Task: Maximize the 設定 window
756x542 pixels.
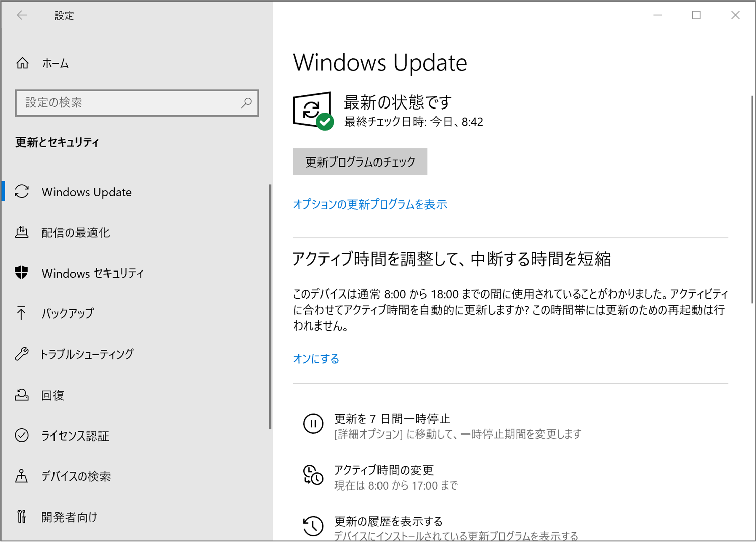Action: (x=696, y=15)
